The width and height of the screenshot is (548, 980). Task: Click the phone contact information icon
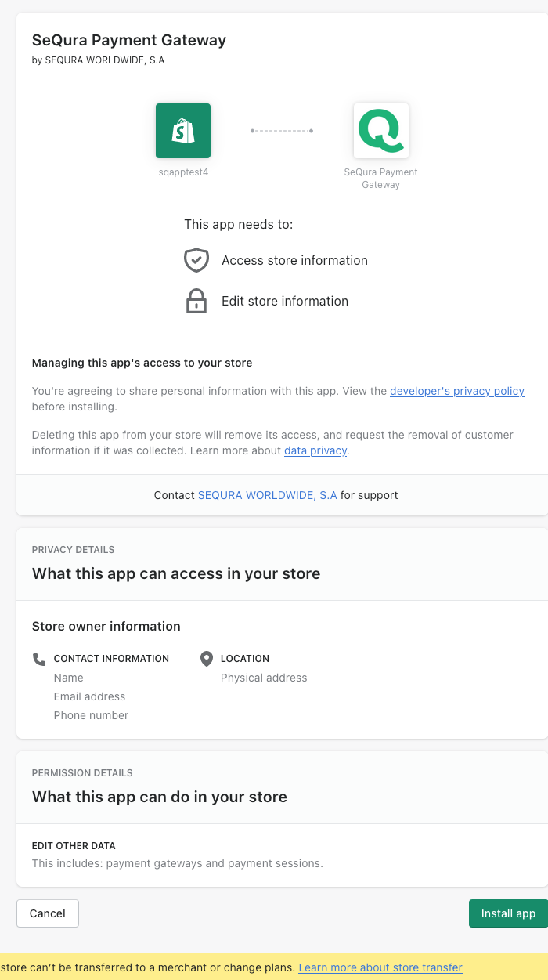click(x=39, y=659)
